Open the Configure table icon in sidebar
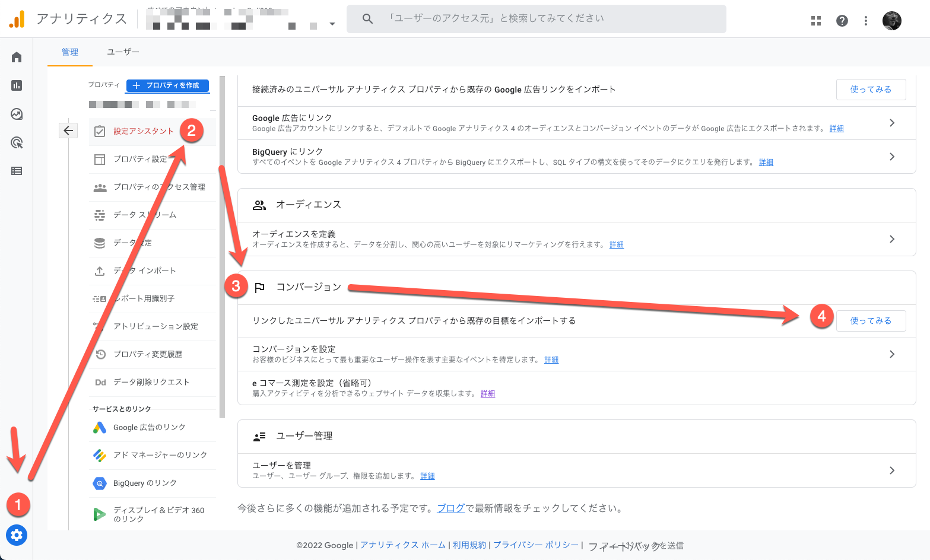The height and width of the screenshot is (560, 930). [17, 171]
